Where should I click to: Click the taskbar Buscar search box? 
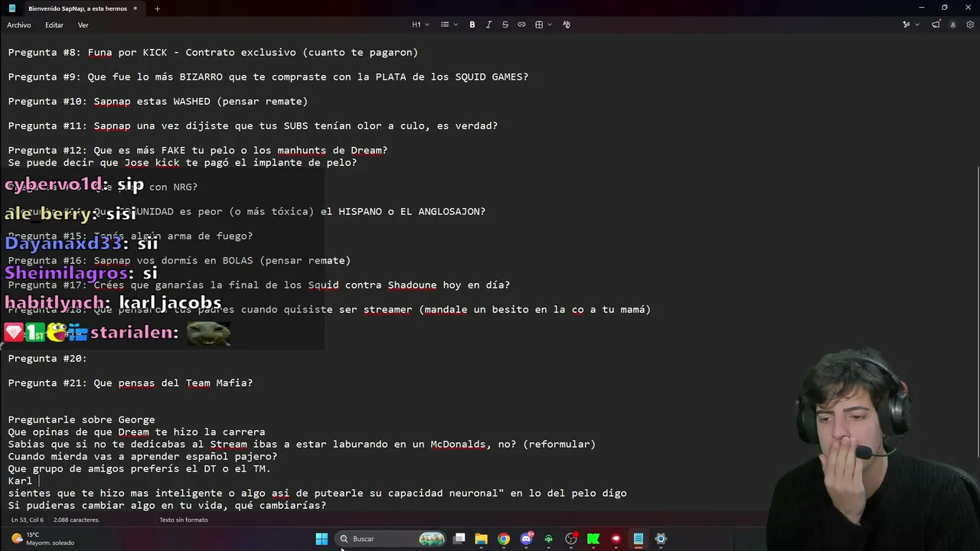click(x=392, y=539)
